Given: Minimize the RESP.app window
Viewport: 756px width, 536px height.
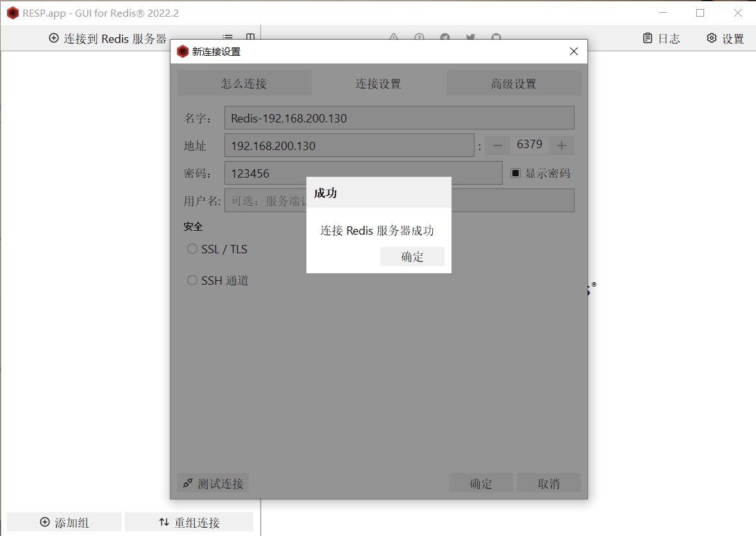Looking at the screenshot, I should 663,13.
